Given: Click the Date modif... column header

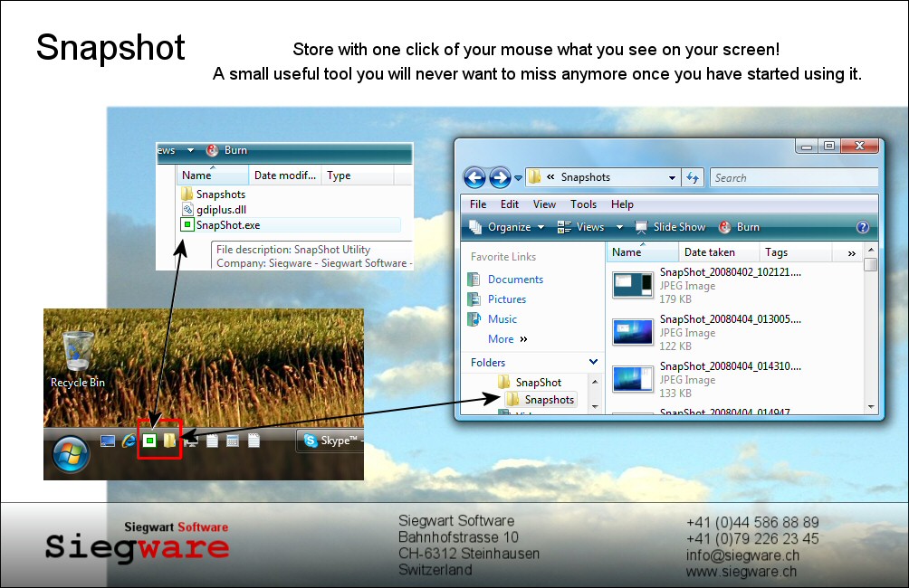Looking at the screenshot, I should [x=284, y=175].
